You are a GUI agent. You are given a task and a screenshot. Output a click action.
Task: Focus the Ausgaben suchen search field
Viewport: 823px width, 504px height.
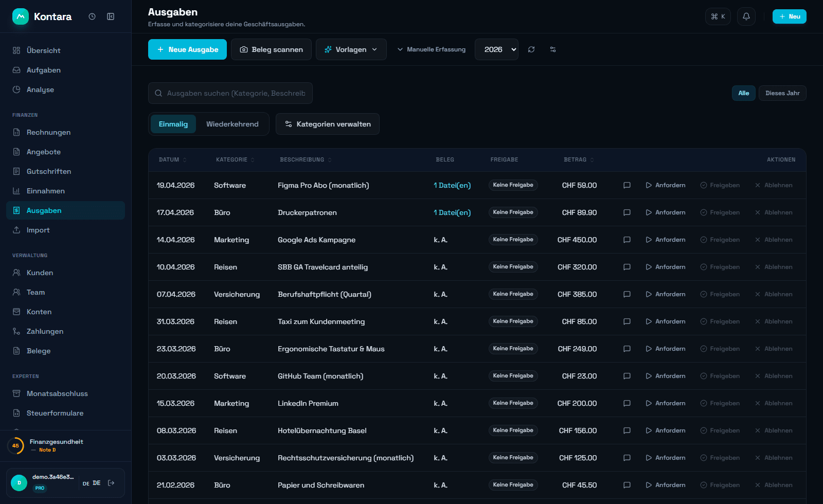coord(230,93)
